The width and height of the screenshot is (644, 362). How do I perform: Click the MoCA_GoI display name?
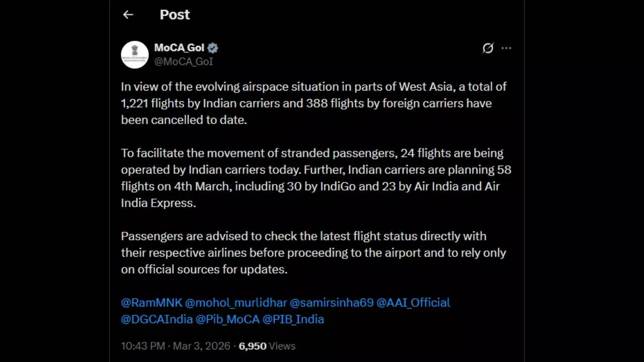[180, 48]
